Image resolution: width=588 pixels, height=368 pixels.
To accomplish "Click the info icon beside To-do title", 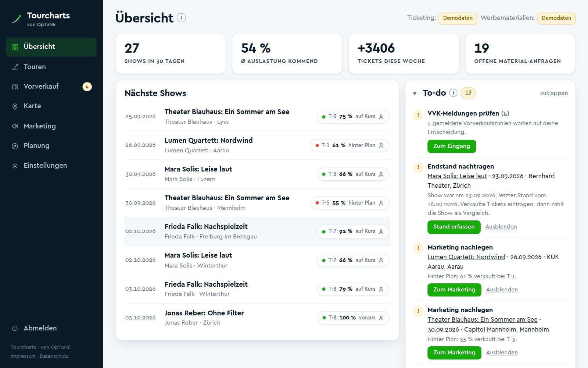I will pyautogui.click(x=453, y=93).
